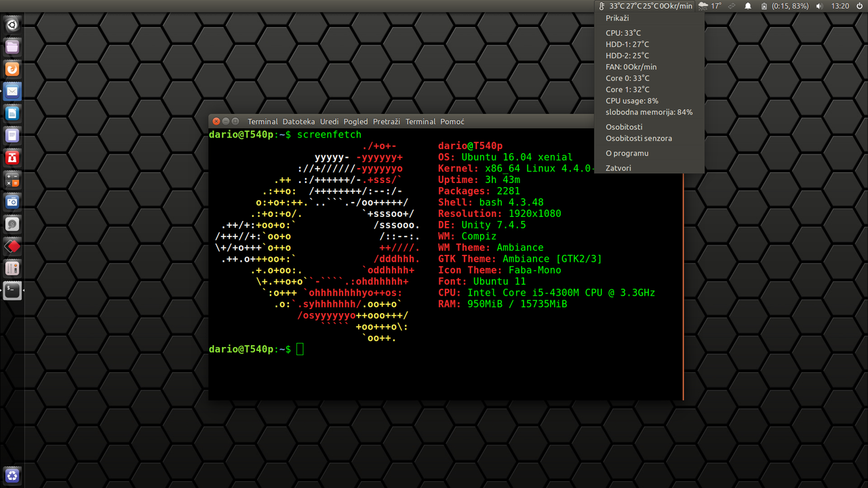Click the 'screenfetch' command text
Screen dimensions: 868x488
coord(329,134)
